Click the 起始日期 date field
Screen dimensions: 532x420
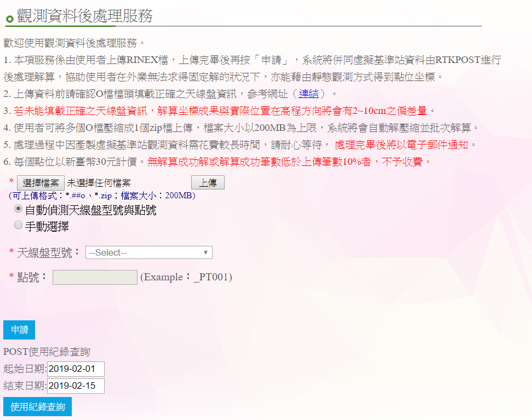coord(76,369)
